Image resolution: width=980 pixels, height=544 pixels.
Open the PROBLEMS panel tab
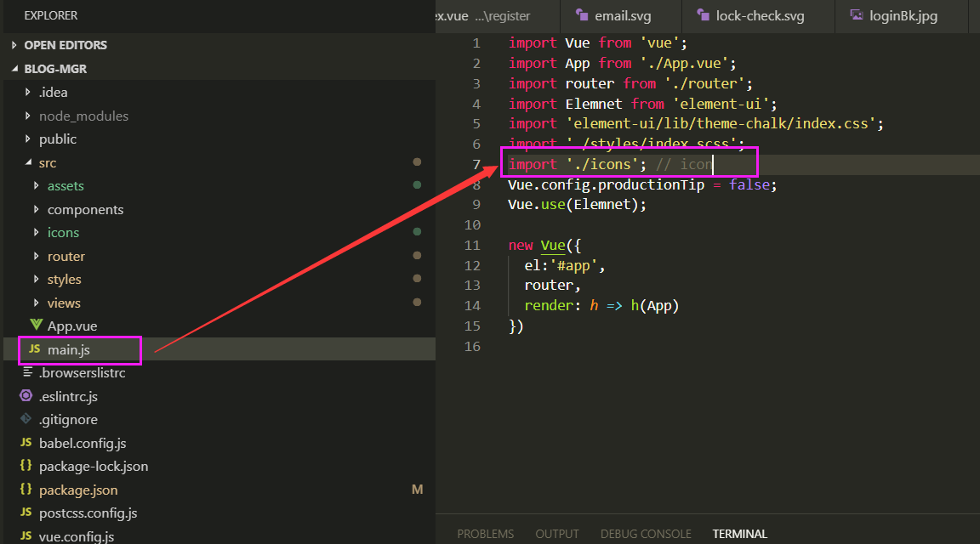485,534
